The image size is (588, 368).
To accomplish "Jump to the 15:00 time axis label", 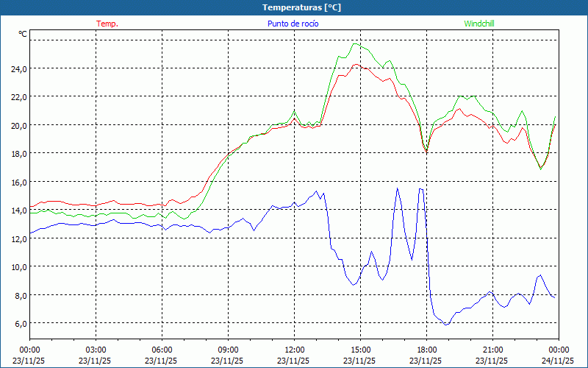I will tap(360, 350).
